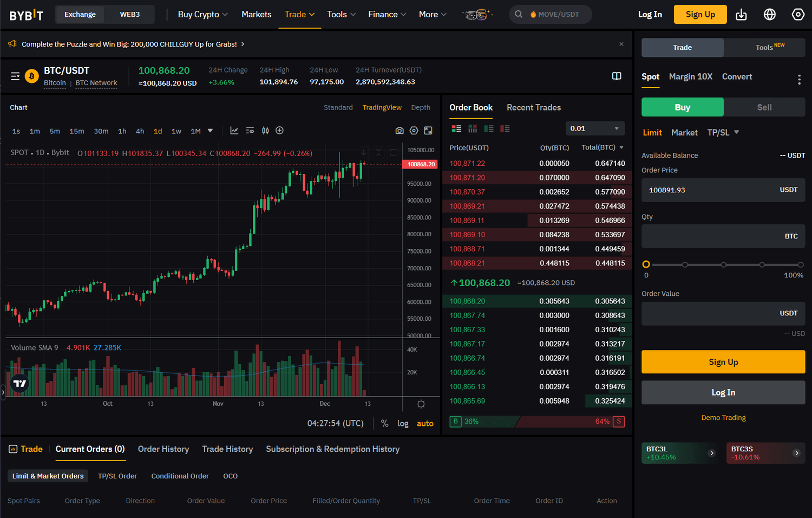This screenshot has height=518, width=812.
Task: Open the 0.01 price grouping dropdown
Action: (594, 128)
